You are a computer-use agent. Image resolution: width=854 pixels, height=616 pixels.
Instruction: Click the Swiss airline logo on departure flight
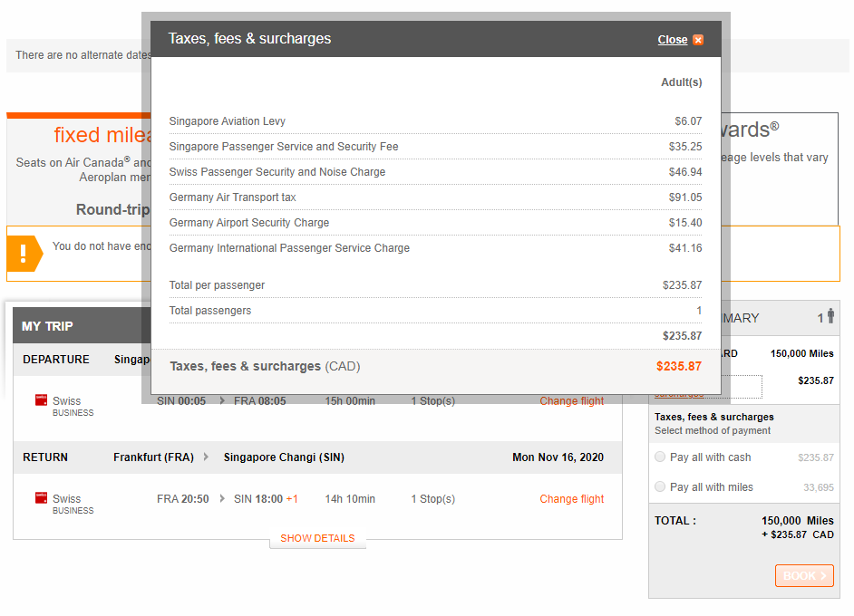(x=41, y=400)
